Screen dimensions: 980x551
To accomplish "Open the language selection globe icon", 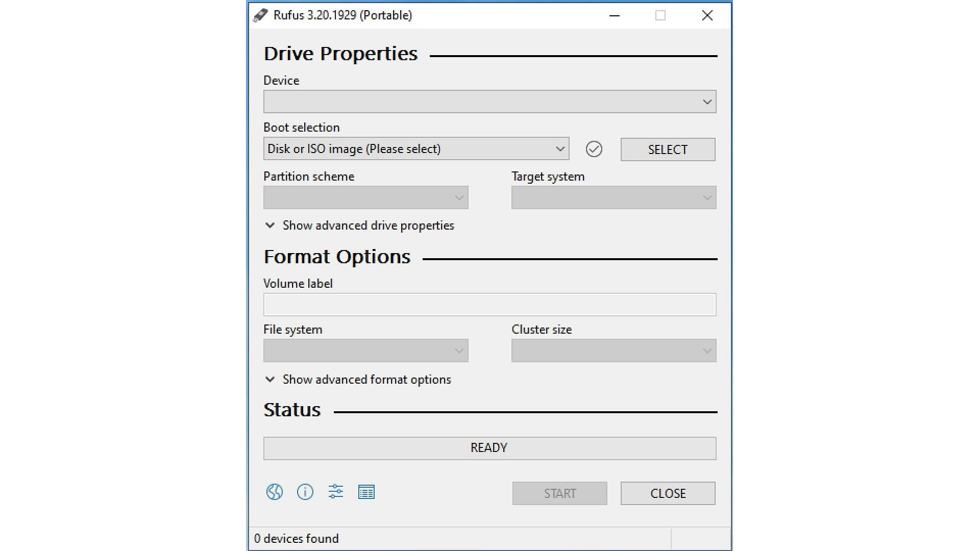I will coord(275,492).
